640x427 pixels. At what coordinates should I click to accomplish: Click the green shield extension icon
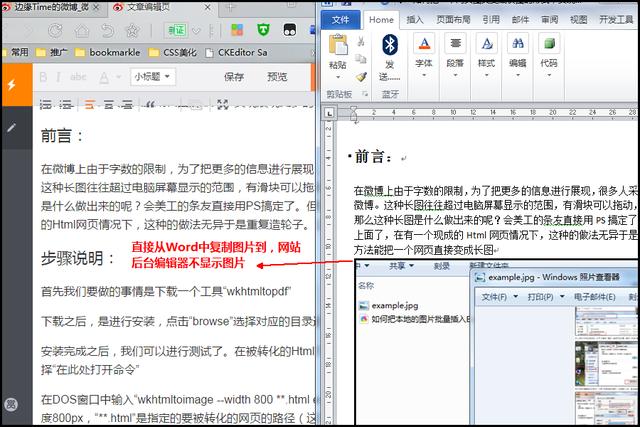(x=263, y=30)
